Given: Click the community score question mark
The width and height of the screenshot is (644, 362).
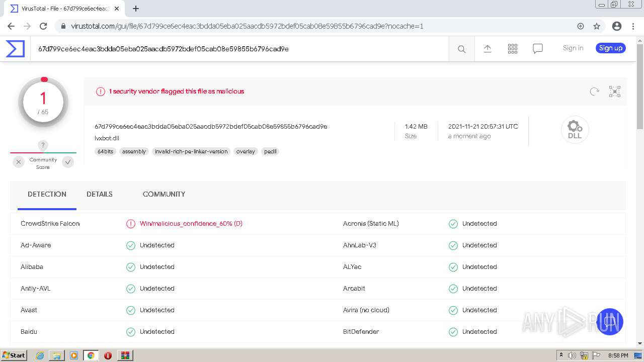Looking at the screenshot, I should tap(43, 145).
